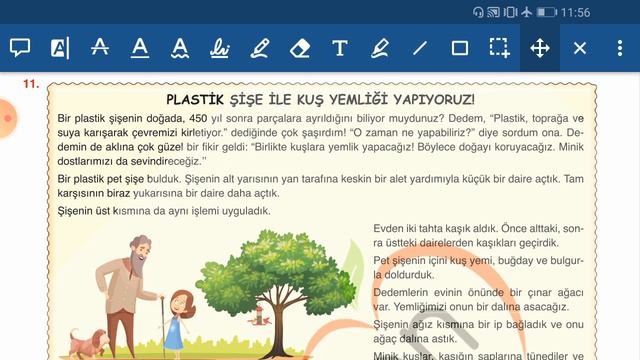The image size is (640, 360).
Task: Tap the airplane mode status icon
Action: (527, 12)
